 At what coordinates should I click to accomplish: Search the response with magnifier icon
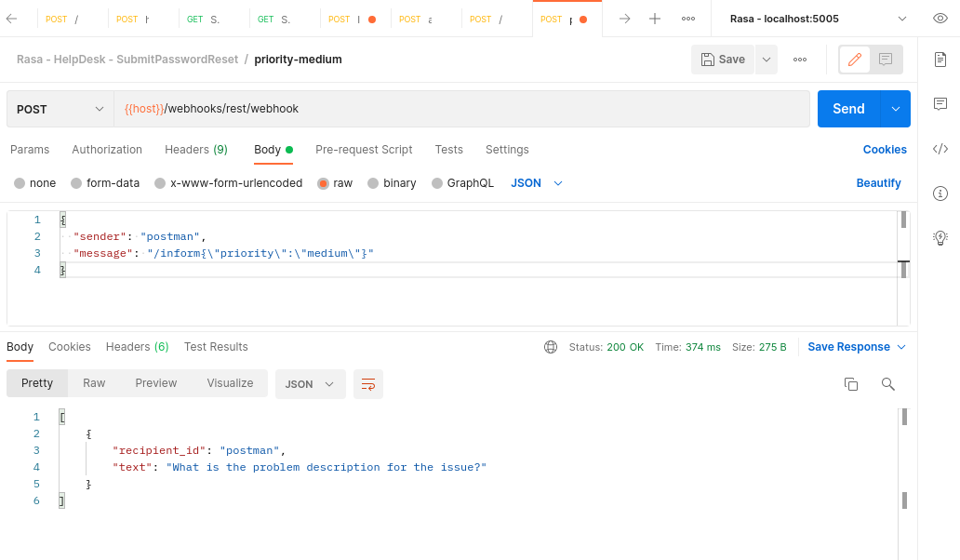click(x=887, y=384)
